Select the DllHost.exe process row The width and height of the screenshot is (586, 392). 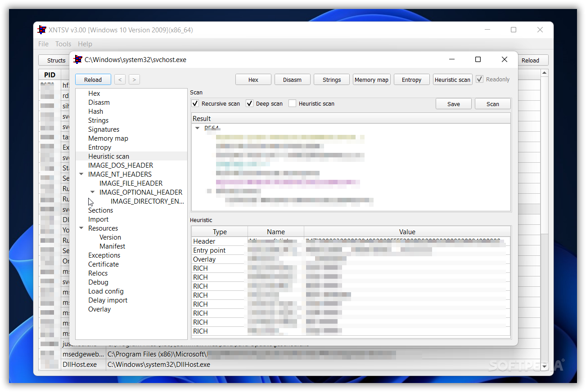click(x=289, y=365)
